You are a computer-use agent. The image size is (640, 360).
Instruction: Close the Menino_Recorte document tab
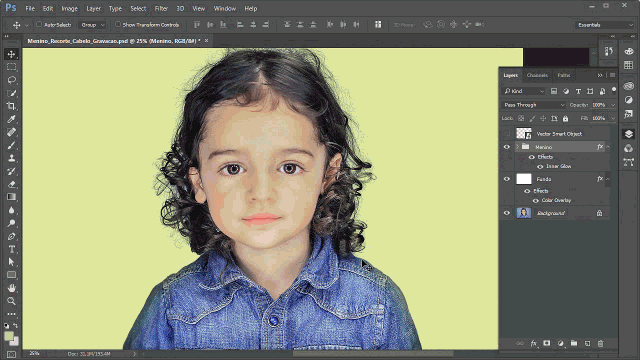207,40
